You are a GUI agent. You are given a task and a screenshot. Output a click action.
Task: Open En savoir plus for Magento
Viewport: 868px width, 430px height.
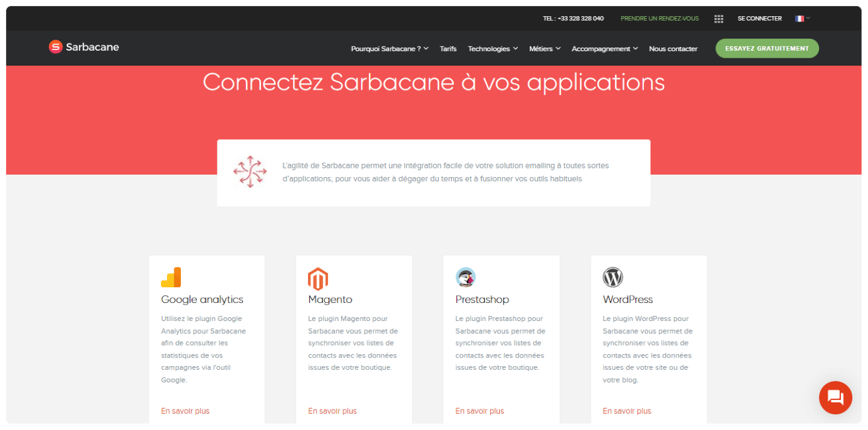click(332, 411)
